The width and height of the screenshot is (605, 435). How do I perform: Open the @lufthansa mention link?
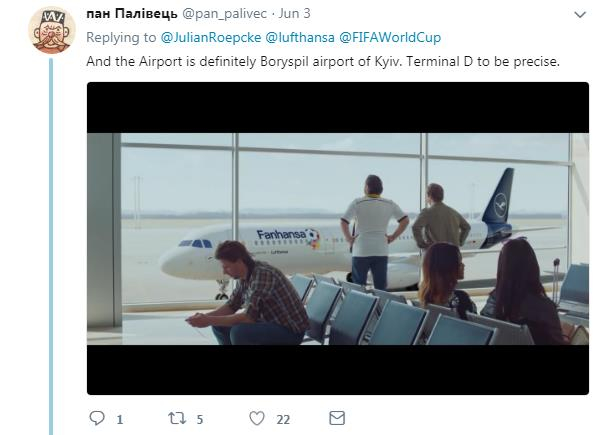[297, 38]
